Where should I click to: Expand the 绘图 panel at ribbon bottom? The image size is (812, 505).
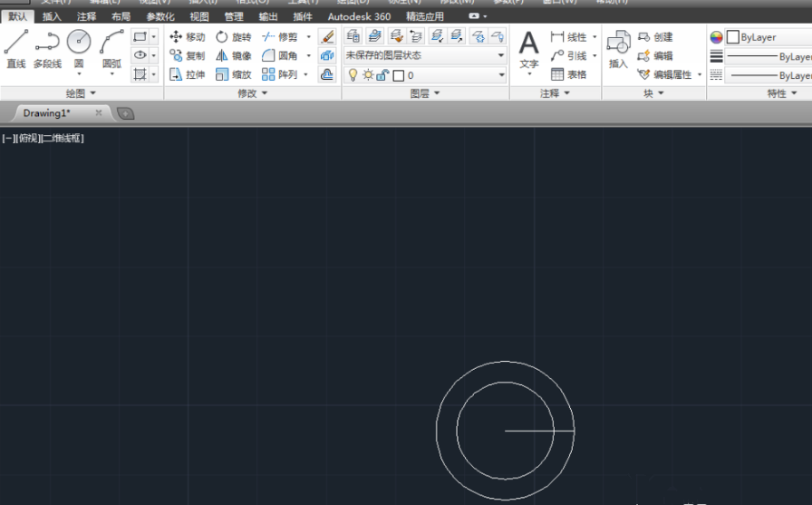coord(81,93)
